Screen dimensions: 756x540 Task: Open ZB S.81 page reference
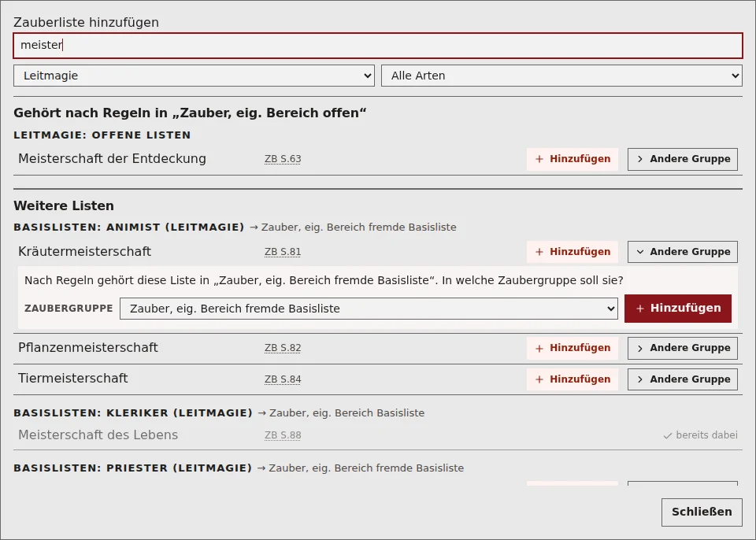coord(283,252)
